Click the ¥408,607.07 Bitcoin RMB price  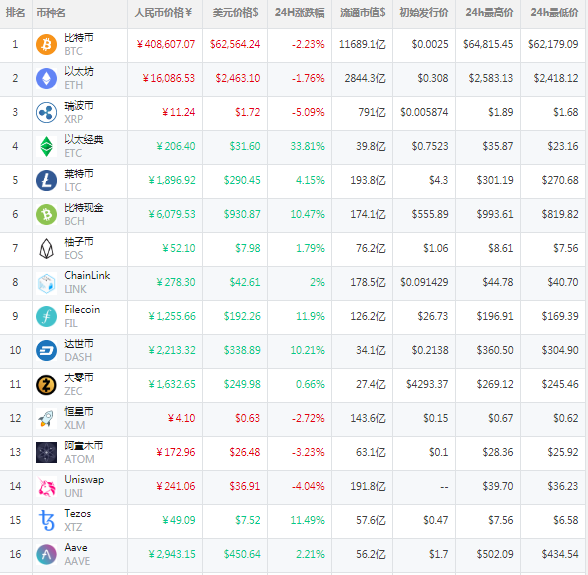[x=166, y=45]
